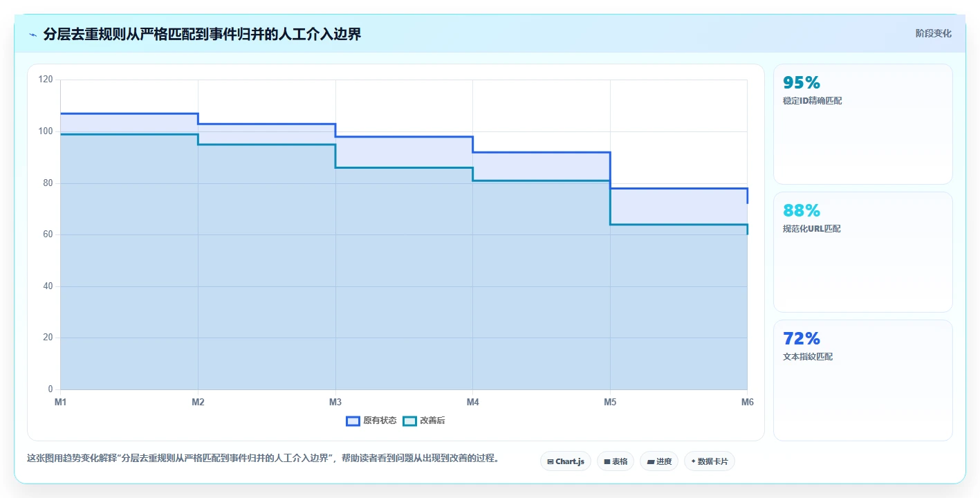
Task: Click the M3 axis label
Action: pyautogui.click(x=335, y=402)
